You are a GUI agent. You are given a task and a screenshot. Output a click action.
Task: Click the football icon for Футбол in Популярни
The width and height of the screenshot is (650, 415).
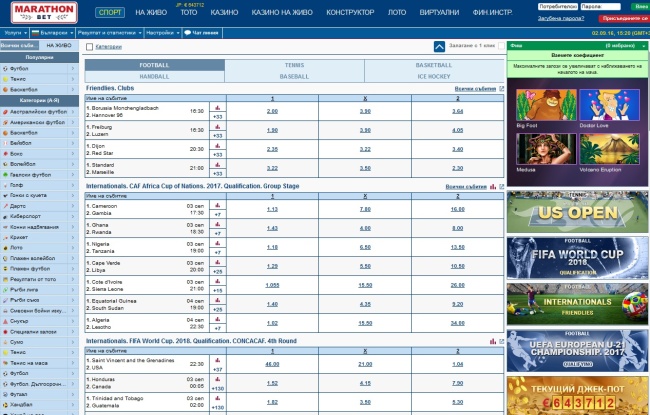(5, 68)
